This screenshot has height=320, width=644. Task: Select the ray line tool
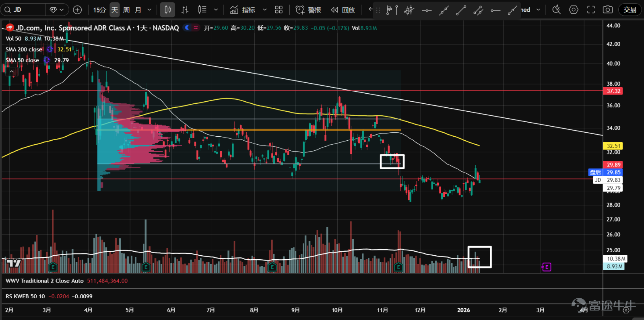click(x=512, y=10)
